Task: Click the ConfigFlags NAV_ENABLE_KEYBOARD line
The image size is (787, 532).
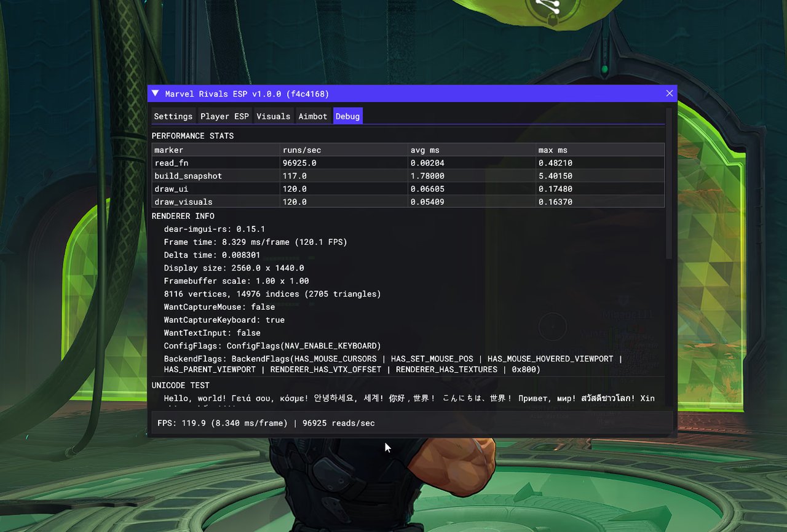Action: tap(272, 346)
